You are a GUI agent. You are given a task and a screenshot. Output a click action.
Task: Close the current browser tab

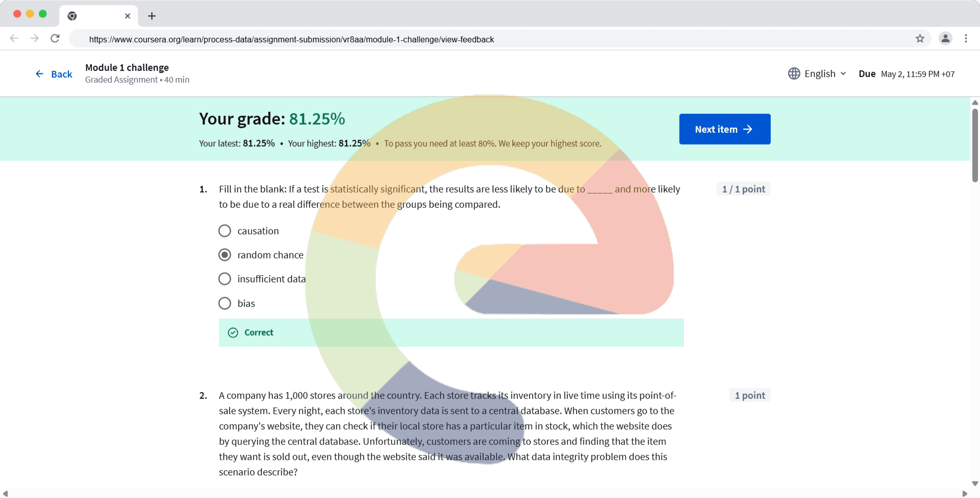click(128, 16)
